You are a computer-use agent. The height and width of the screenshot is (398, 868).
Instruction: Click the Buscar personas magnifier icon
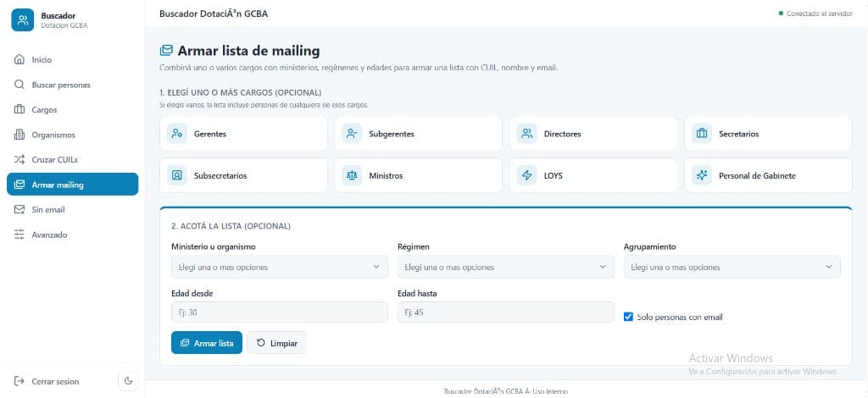click(x=19, y=85)
